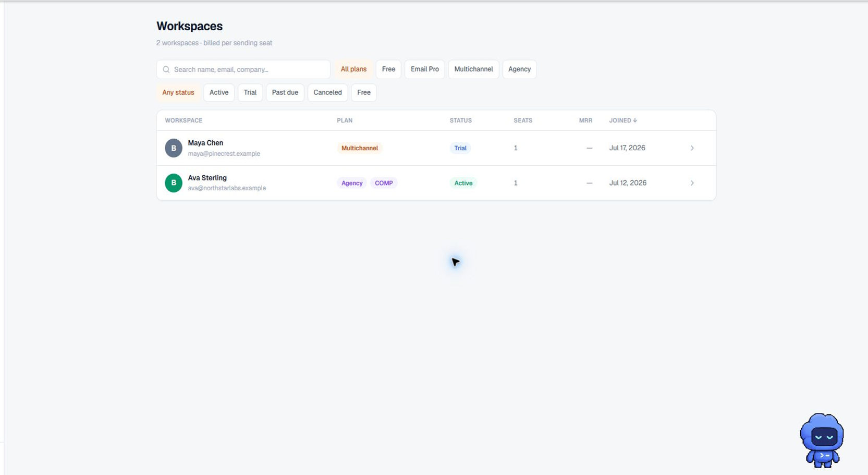
Task: Click the '2 workspaces · billed per sending seat' subtitle
Action: (x=214, y=43)
